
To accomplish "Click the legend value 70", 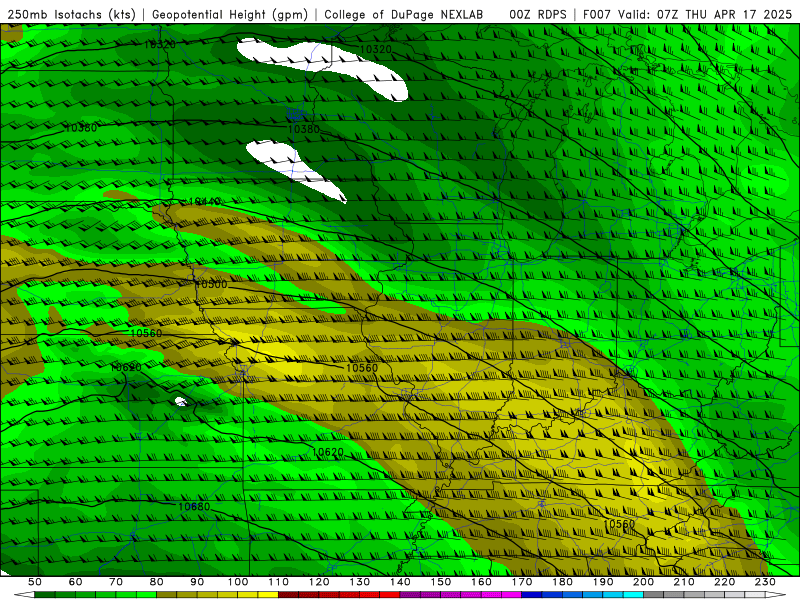I will [x=116, y=582].
